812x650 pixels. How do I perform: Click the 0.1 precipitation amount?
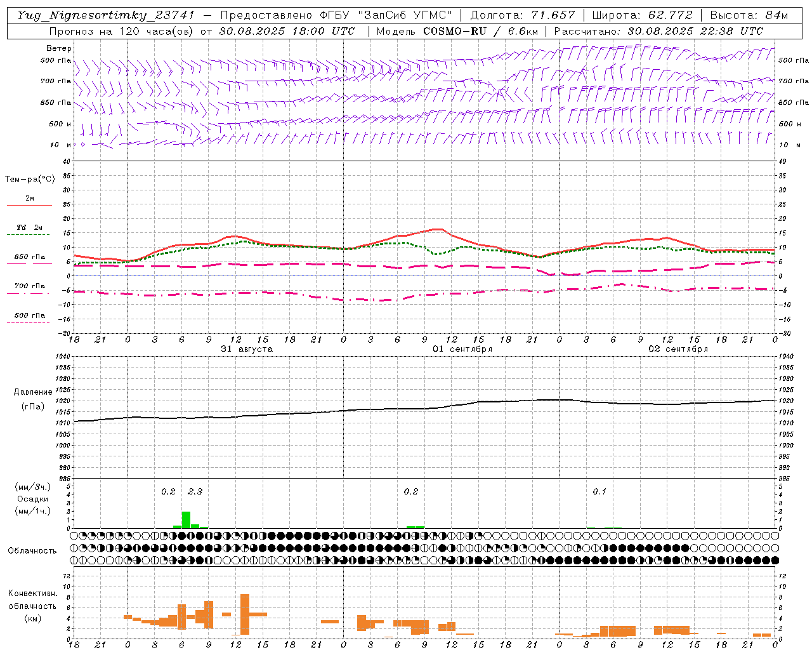coord(599,491)
